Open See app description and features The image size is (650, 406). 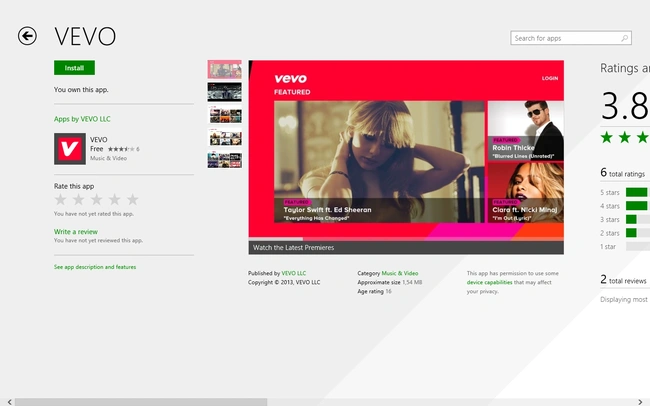(95, 267)
